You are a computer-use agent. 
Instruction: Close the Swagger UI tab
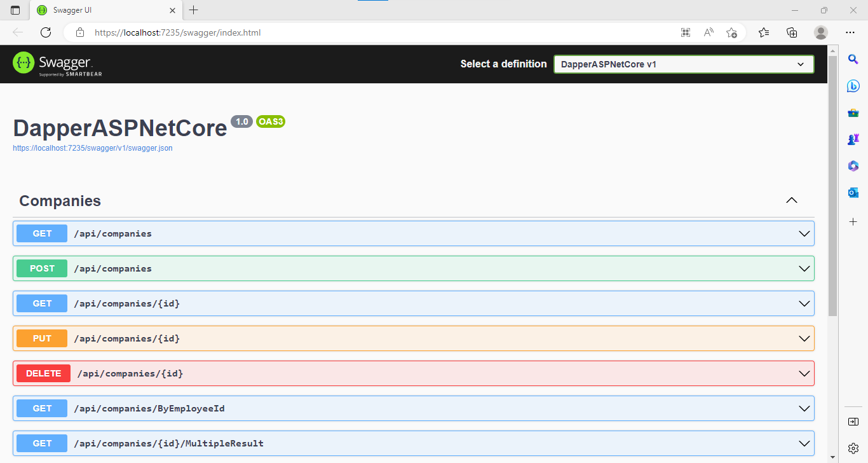pos(172,10)
